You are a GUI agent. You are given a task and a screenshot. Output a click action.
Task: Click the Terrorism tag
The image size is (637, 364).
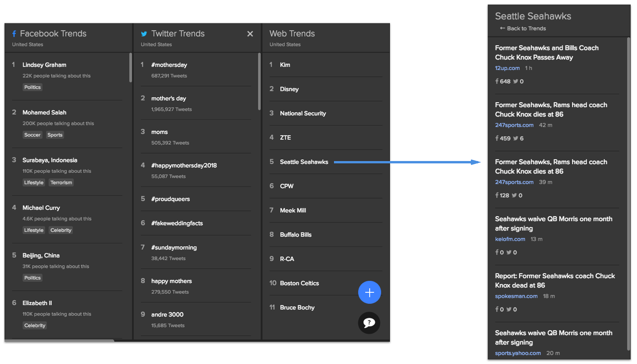(61, 182)
